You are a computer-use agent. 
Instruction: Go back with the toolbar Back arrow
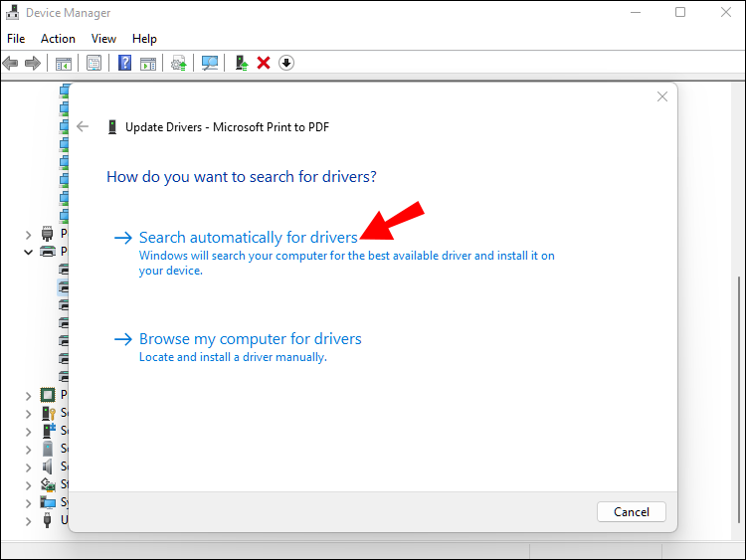pos(10,63)
